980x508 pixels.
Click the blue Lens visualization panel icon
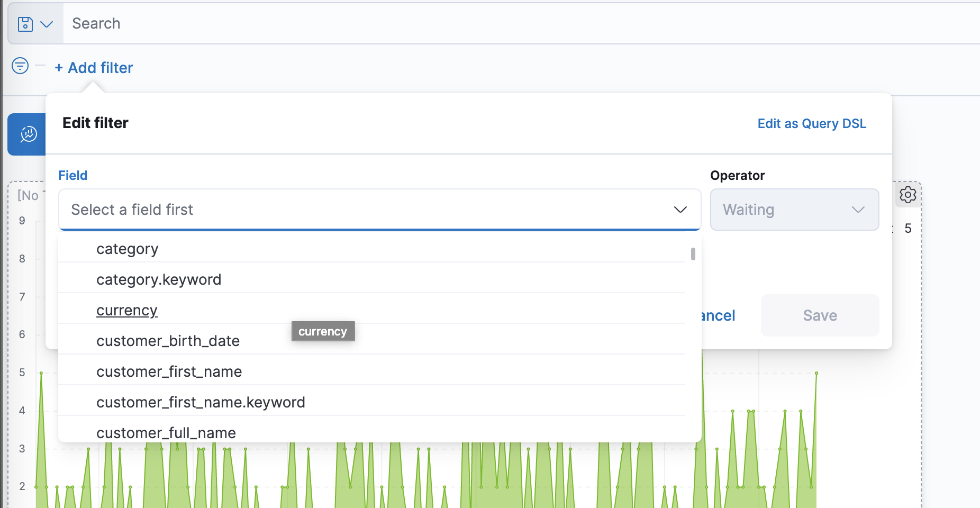point(28,134)
